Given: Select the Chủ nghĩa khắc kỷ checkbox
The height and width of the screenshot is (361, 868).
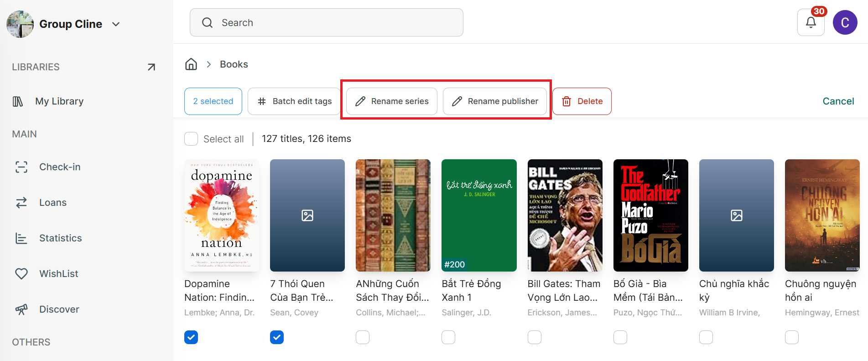Looking at the screenshot, I should [706, 337].
